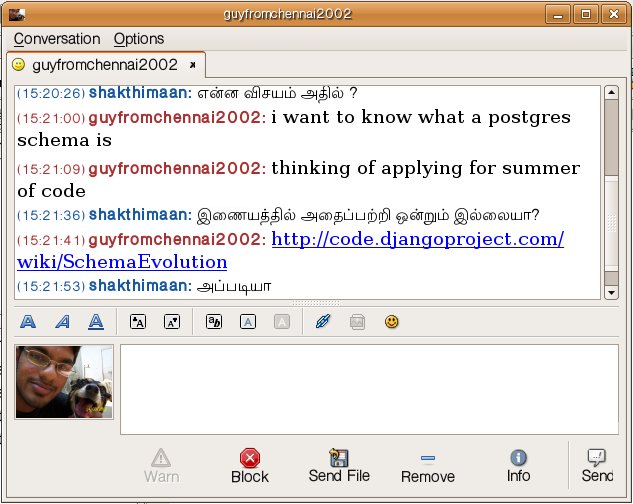Click the buddy icon photo thumbnail

click(x=64, y=382)
